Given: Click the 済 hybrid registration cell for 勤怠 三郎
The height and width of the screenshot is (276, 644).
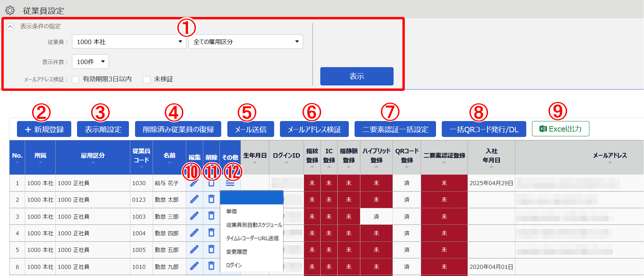Looking at the screenshot, I should pyautogui.click(x=376, y=216).
